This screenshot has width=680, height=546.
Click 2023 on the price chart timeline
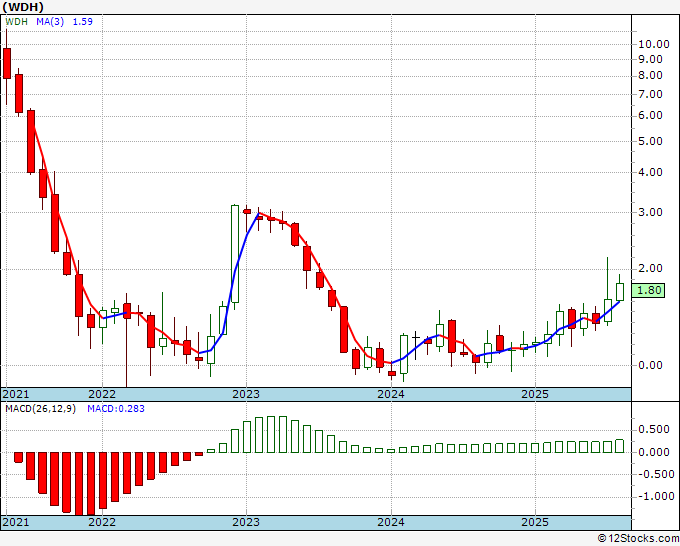point(246,394)
